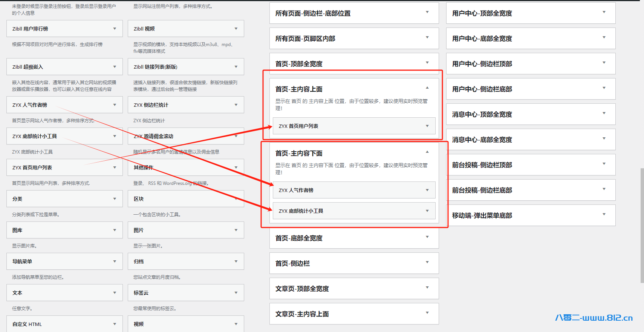This screenshot has width=644, height=332.
Task: Expand placed ZYX 底部统计小工具 widget
Action: pyautogui.click(x=427, y=211)
